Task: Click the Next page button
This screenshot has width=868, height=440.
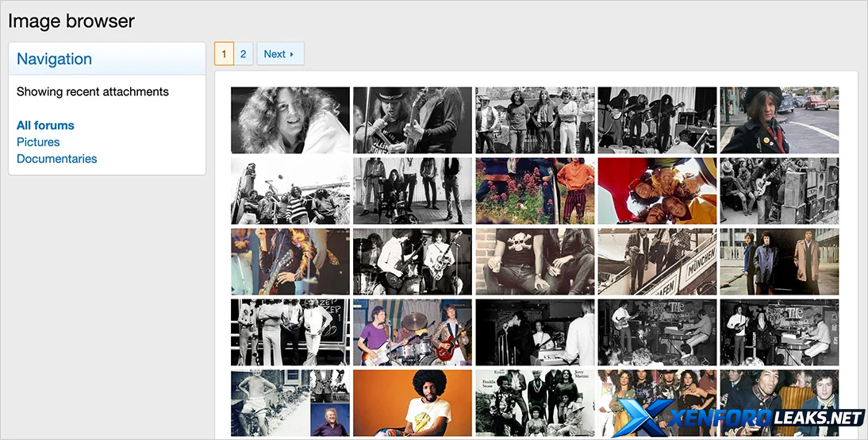Action: click(x=279, y=54)
